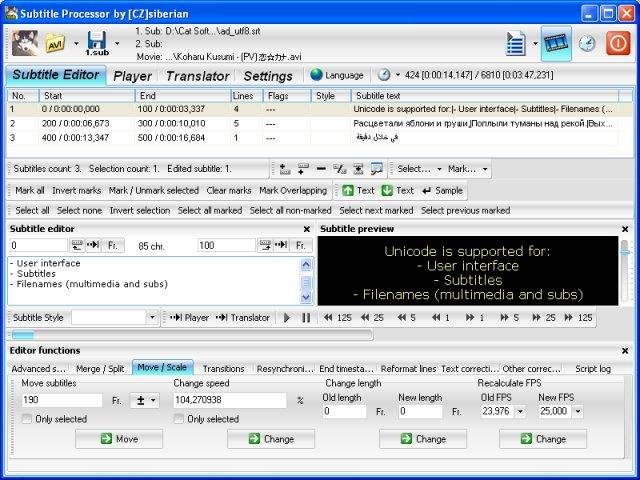Open the Old FPS 23,976 dropdown
This screenshot has width=640, height=480.
click(x=520, y=411)
